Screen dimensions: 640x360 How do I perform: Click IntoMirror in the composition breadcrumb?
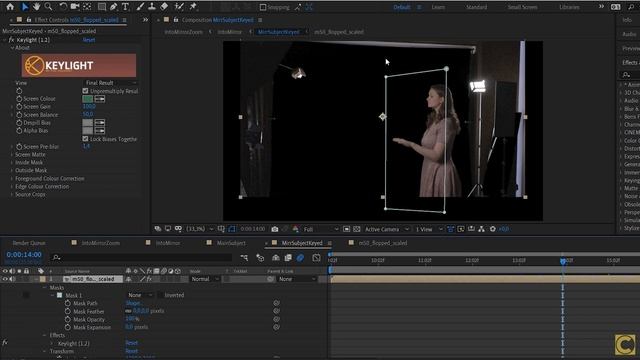click(230, 32)
